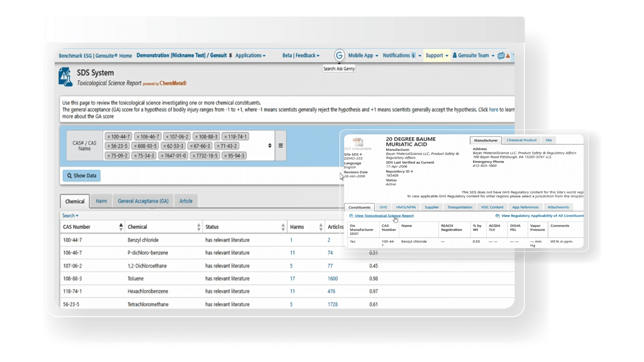This screenshot has width=644, height=362.
Task: Remove the 107-06-2 CAS tag
Action: pos(167,137)
